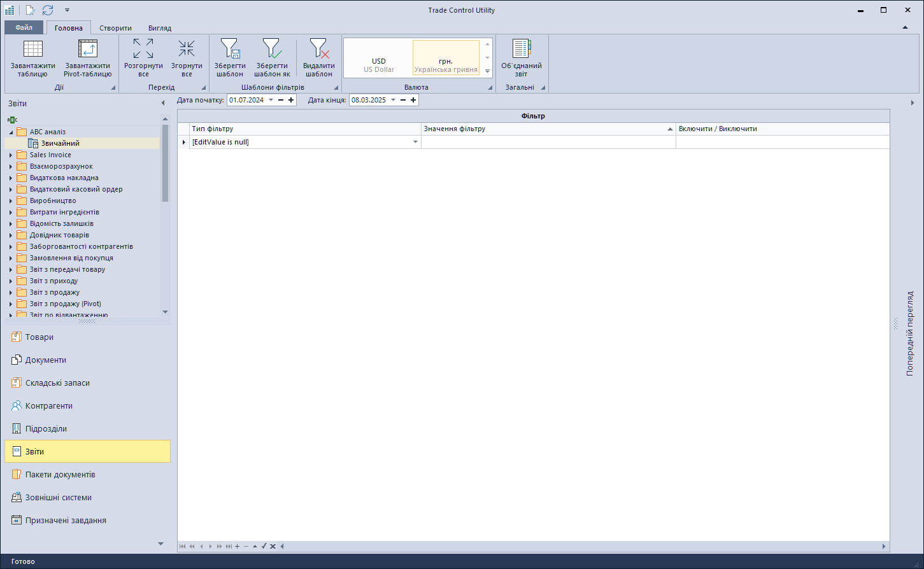This screenshot has height=569, width=924.
Task: Expand the Звіт з продажу folder
Action: (x=11, y=292)
